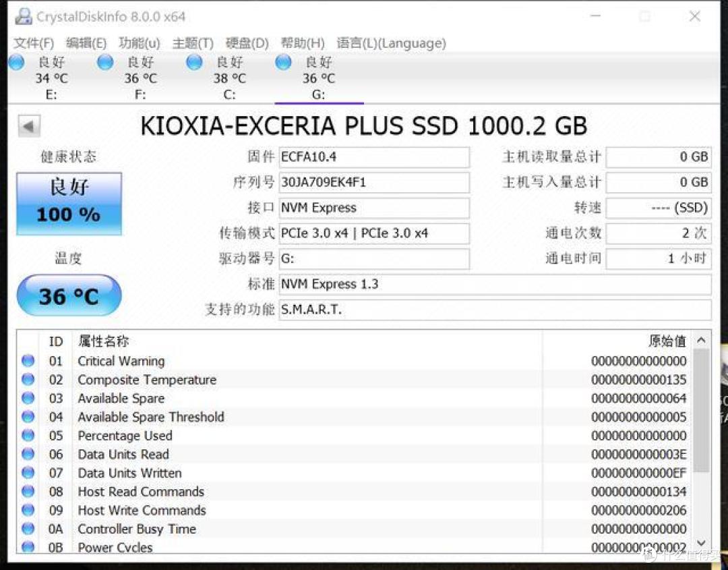The height and width of the screenshot is (570, 728).
Task: Click raw value 0000000000064
Action: click(x=639, y=399)
